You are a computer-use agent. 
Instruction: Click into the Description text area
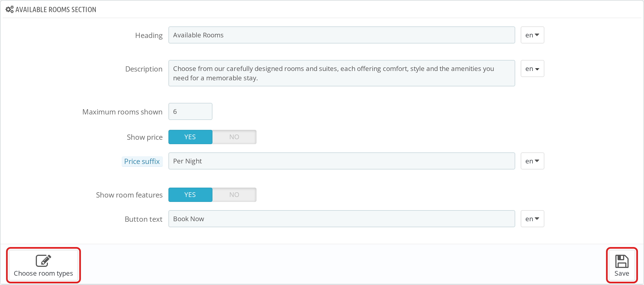point(342,73)
